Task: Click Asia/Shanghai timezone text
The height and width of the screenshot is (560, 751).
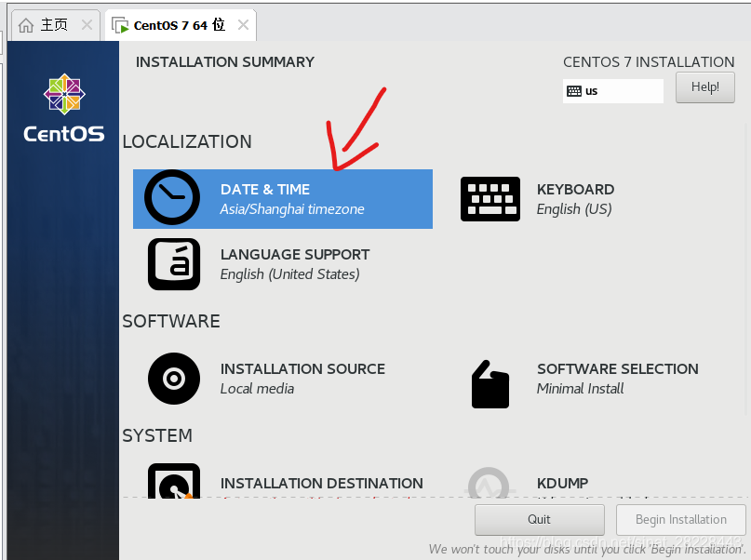Action: click(x=292, y=209)
